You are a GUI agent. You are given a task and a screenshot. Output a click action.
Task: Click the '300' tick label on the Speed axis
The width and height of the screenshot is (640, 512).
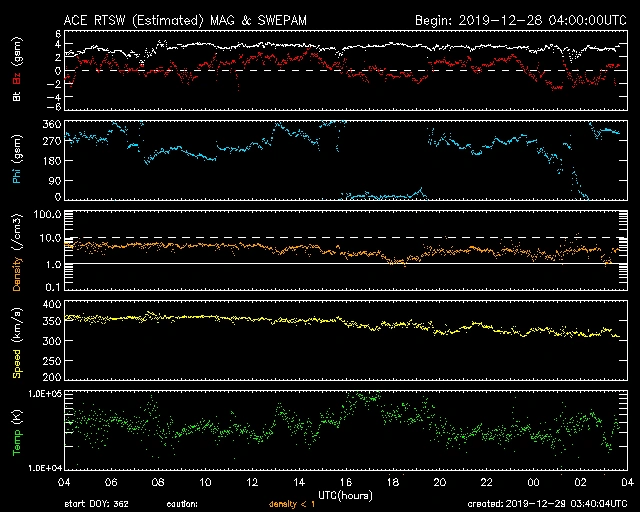click(x=52, y=341)
